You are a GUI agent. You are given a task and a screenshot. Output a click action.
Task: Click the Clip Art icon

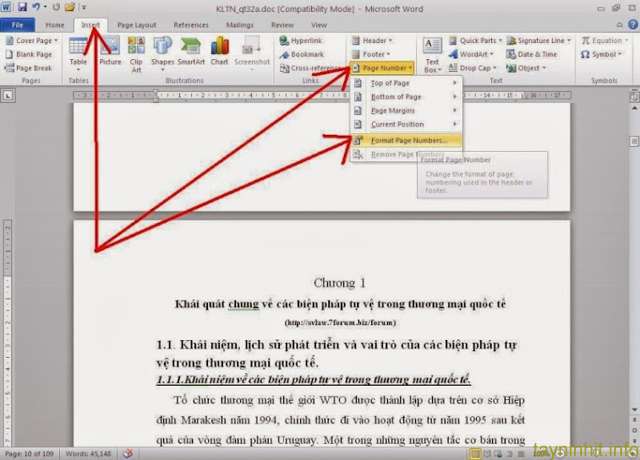point(136,51)
